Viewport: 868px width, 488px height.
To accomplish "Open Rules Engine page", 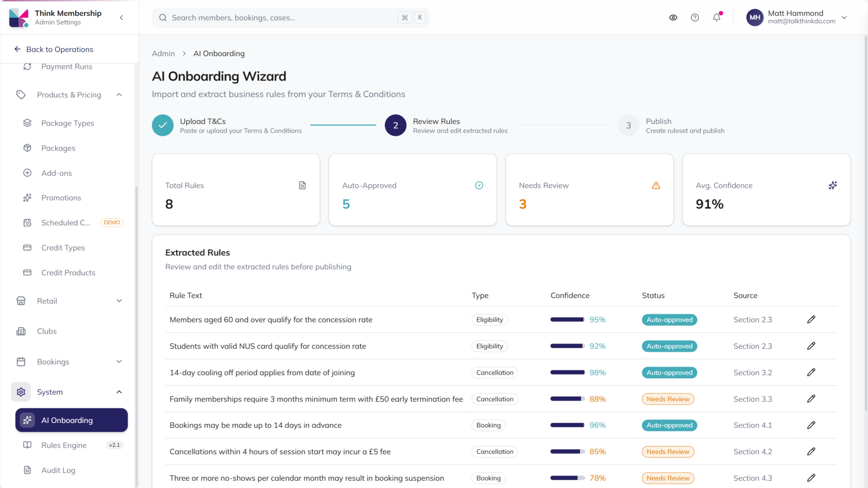I will [64, 445].
